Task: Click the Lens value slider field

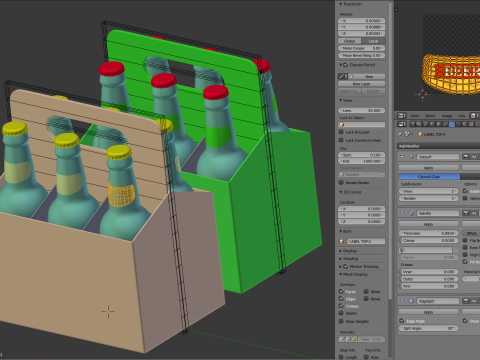Action: click(x=362, y=110)
